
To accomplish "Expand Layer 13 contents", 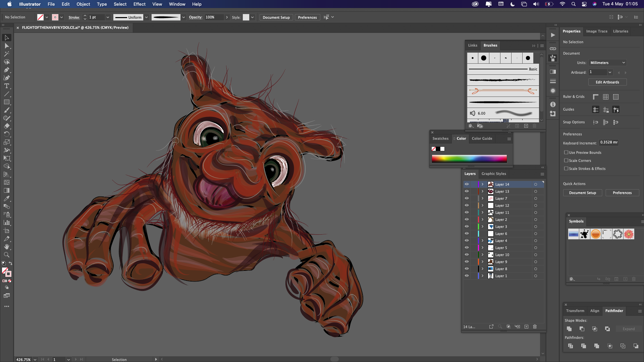I will click(483, 191).
